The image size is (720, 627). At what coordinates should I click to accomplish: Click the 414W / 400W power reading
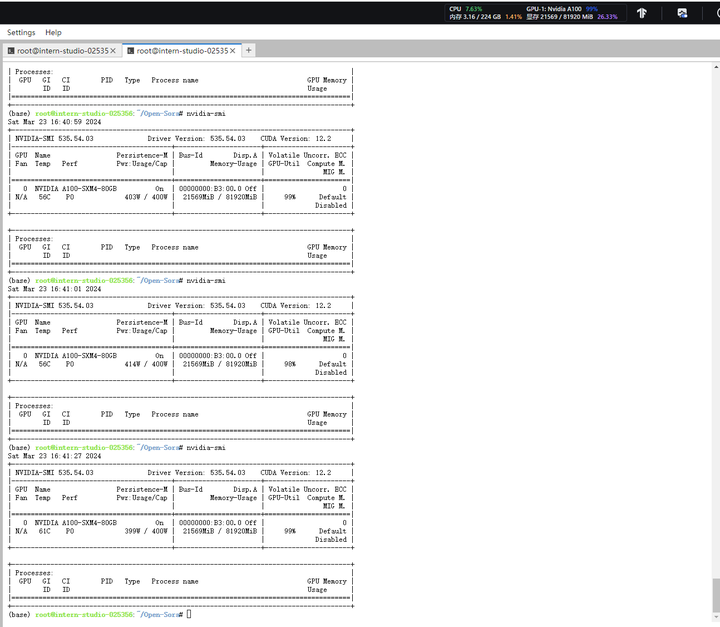tap(146, 364)
